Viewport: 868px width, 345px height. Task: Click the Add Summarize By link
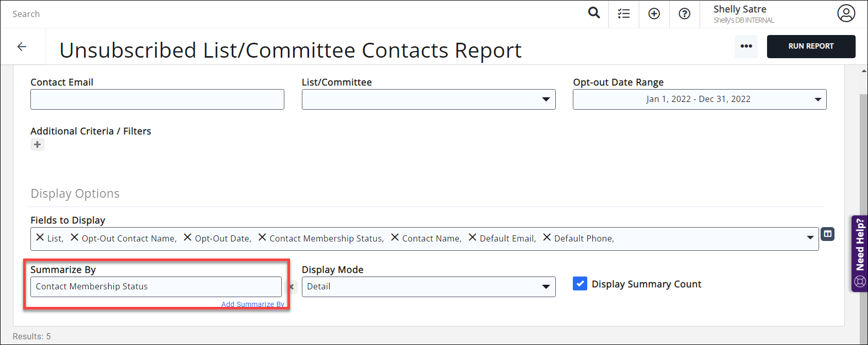(252, 304)
